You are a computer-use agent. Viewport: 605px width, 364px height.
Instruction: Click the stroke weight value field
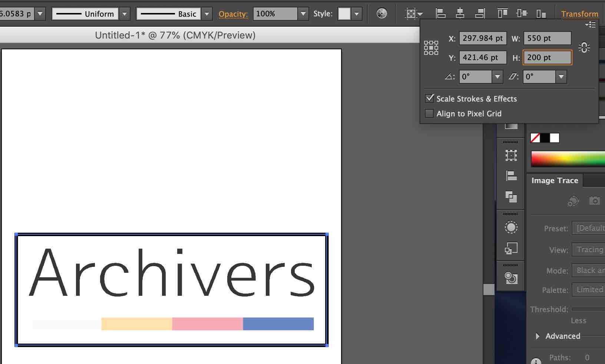tap(17, 14)
